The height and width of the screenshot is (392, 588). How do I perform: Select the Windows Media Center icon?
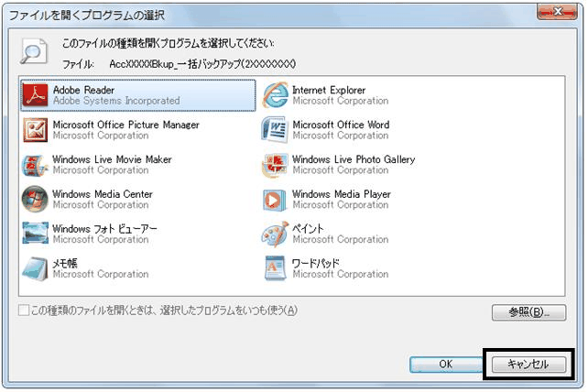pos(35,199)
